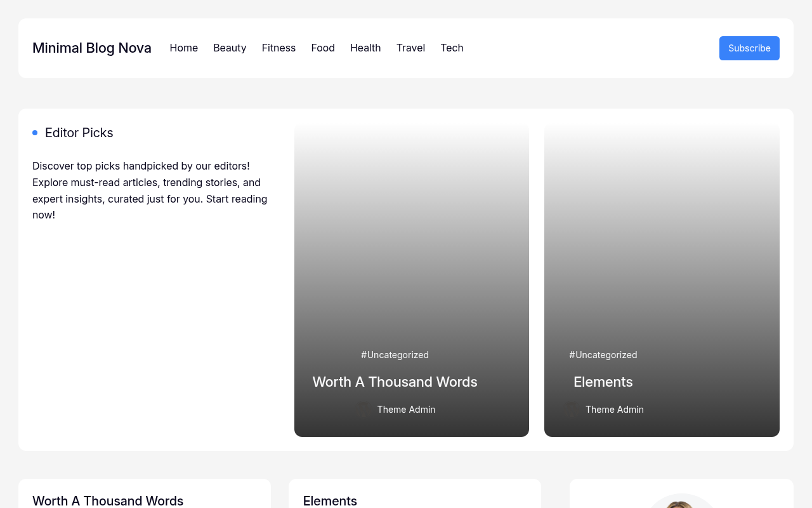Image resolution: width=812 pixels, height=508 pixels.
Task: Open the Elements post in the lower list
Action: pyautogui.click(x=330, y=501)
